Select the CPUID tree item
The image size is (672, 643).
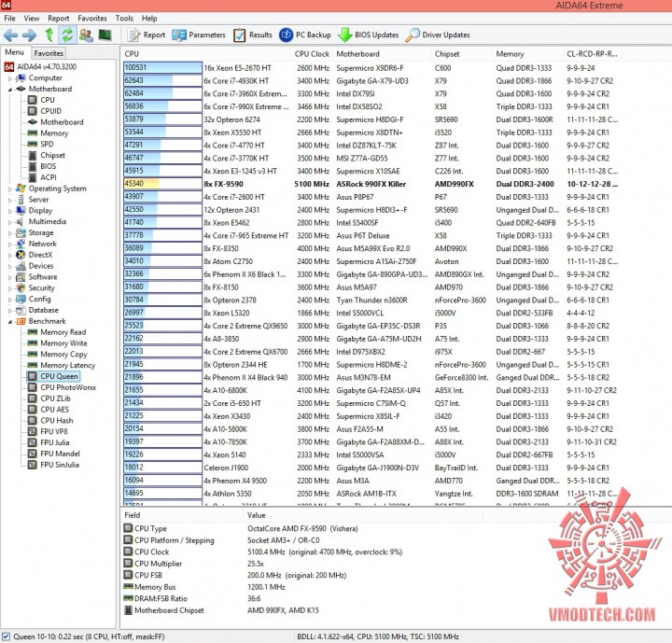(x=45, y=111)
